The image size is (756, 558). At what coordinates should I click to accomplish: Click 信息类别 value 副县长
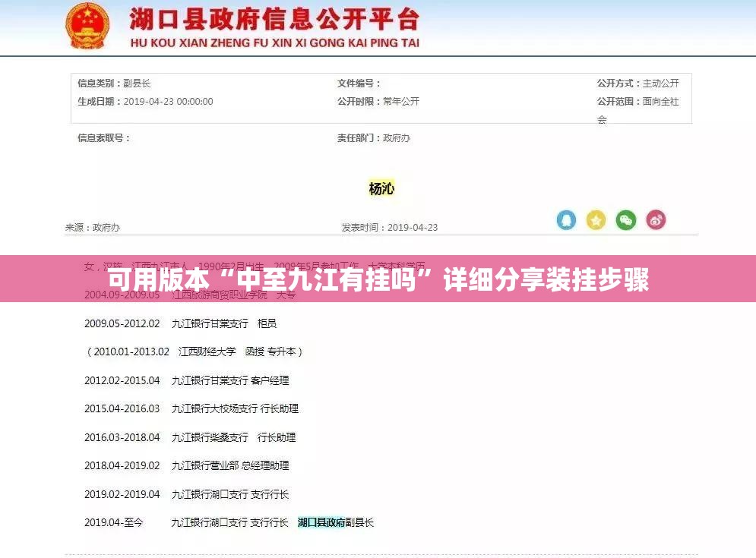(x=137, y=84)
